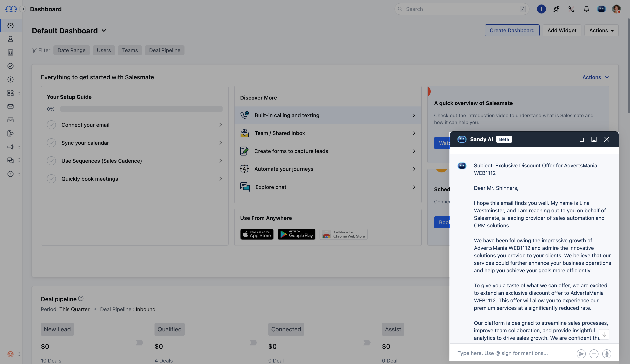This screenshot has width=630, height=364.
Task: Maximize the Sandy AI chat window
Action: pyautogui.click(x=594, y=139)
